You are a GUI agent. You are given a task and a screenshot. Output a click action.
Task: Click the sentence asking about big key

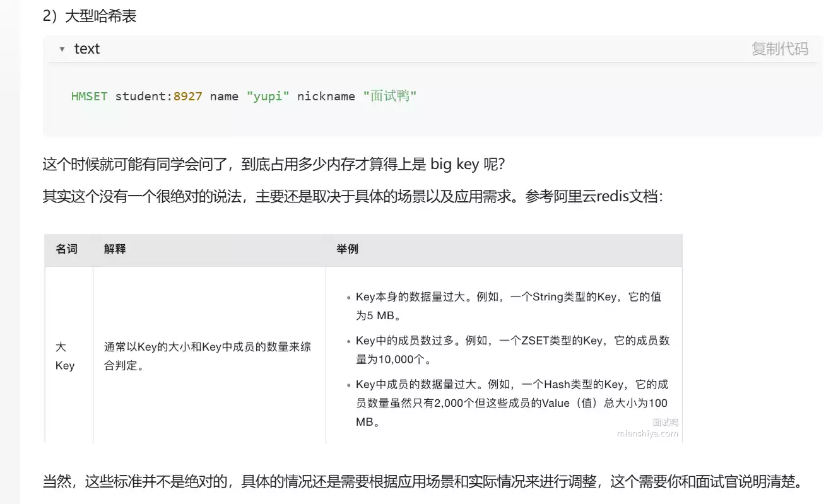coord(273,165)
